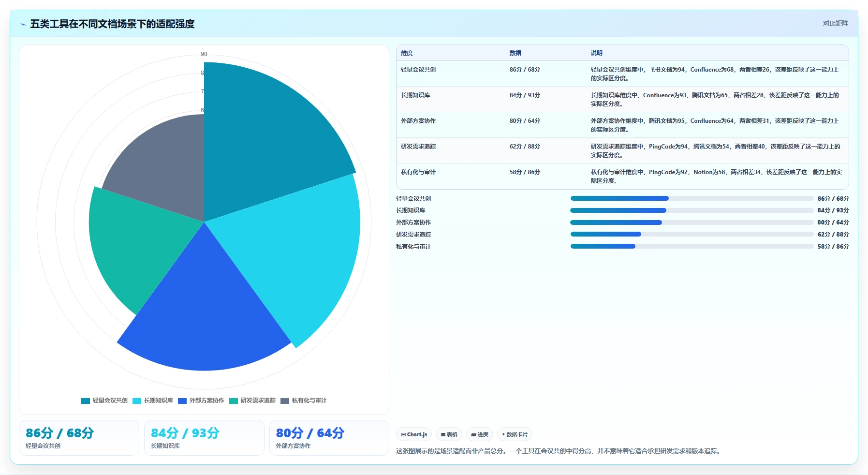Select 外部方案协作 table row name
Screen dimensions: 868x475
point(418,121)
